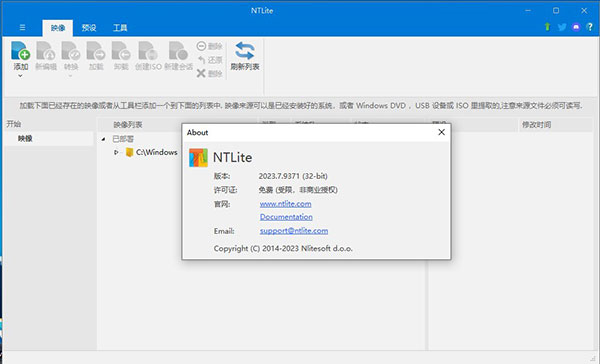Click the Add (添加) image icon
The width and height of the screenshot is (600, 364).
[21, 51]
